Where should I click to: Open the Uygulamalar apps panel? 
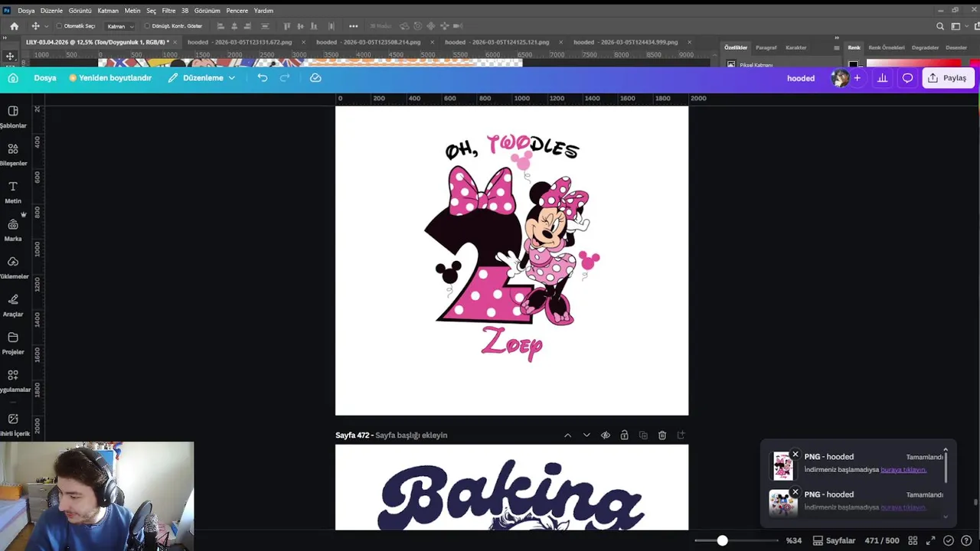[13, 380]
